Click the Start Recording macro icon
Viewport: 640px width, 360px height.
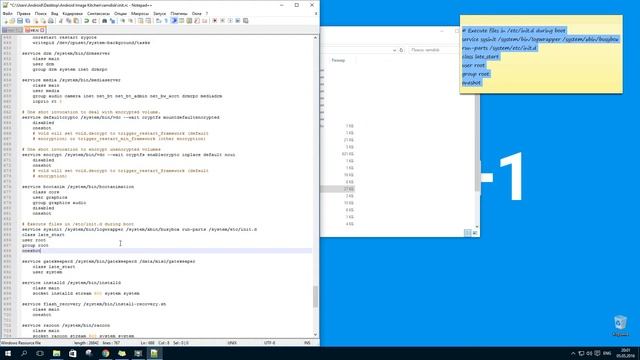(x=215, y=21)
